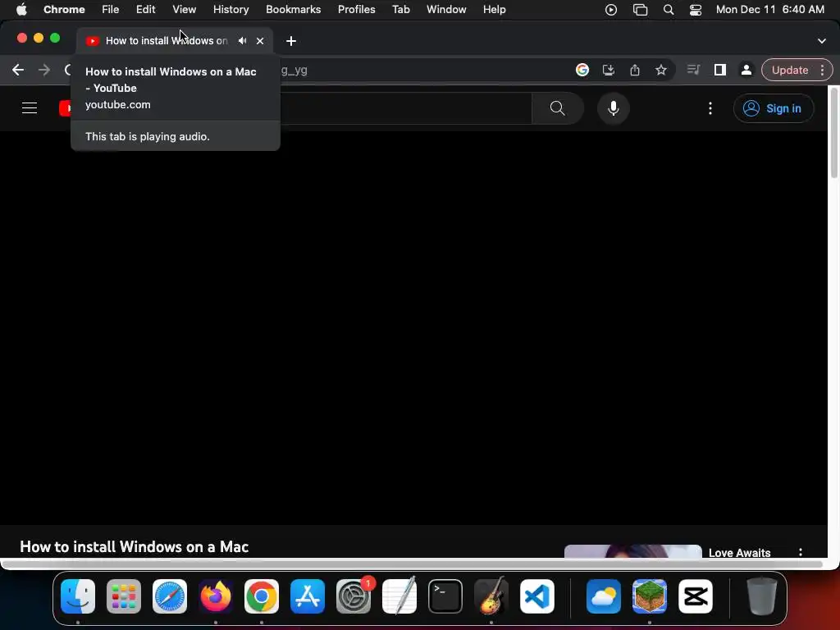This screenshot has width=840, height=630.
Task: Click the Now Playing menu bar icon
Action: coord(611,10)
